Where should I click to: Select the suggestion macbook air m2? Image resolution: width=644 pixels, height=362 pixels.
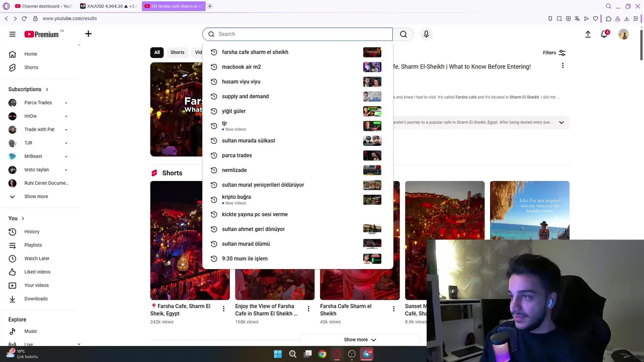[x=297, y=67]
